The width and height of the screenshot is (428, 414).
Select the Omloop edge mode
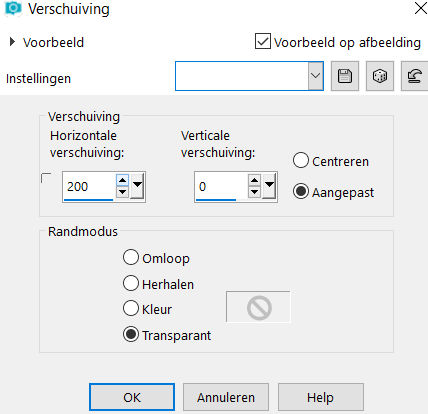[x=131, y=257]
